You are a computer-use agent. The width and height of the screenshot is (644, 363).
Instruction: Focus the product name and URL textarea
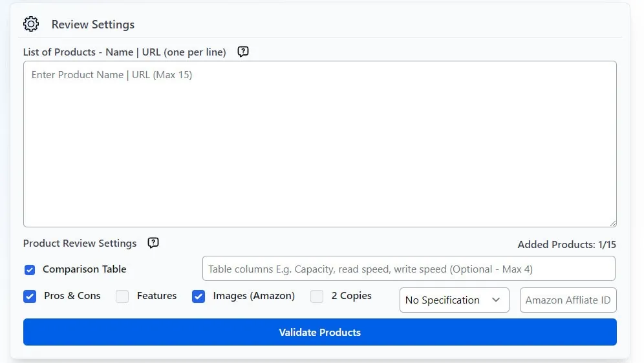point(320,144)
